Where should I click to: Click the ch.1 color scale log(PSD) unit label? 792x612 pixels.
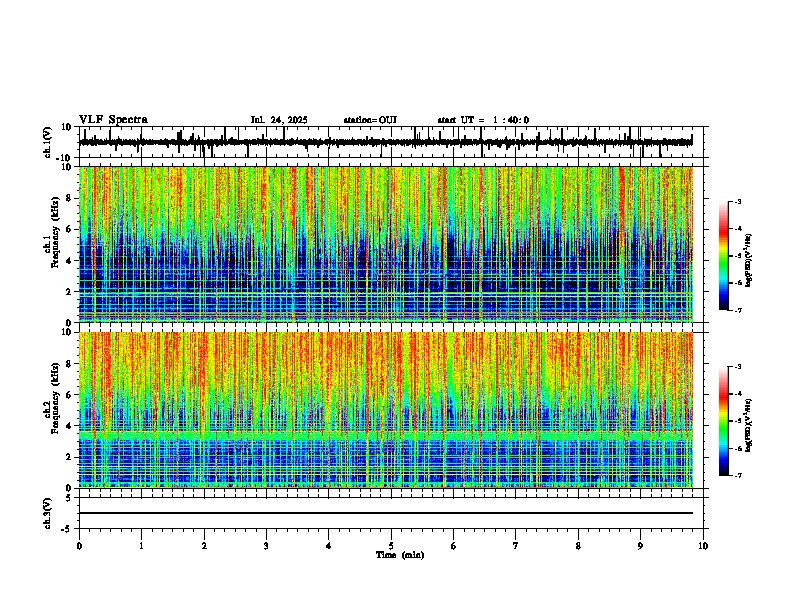pos(748,261)
